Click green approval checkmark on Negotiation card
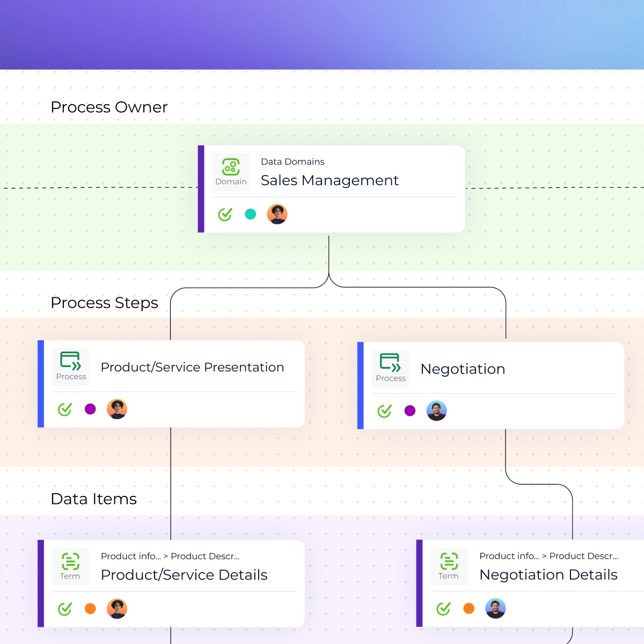This screenshot has width=644, height=644. (384, 411)
